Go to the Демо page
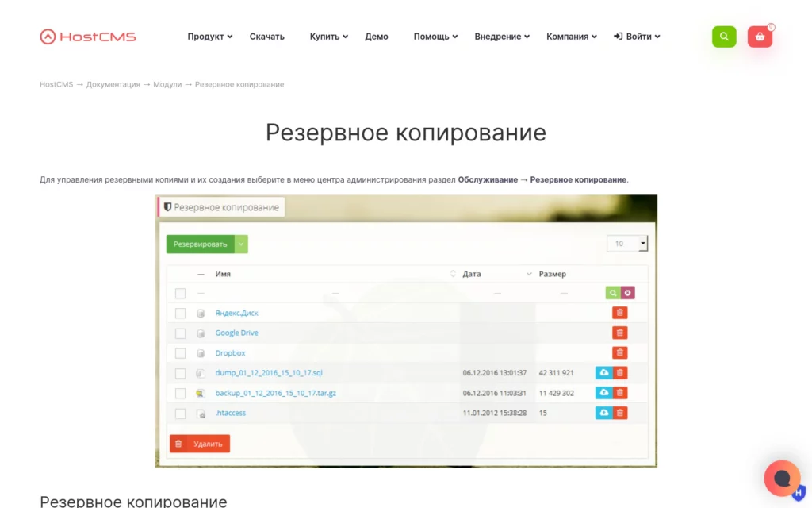Viewport: 812px width, 508px height. coord(377,37)
